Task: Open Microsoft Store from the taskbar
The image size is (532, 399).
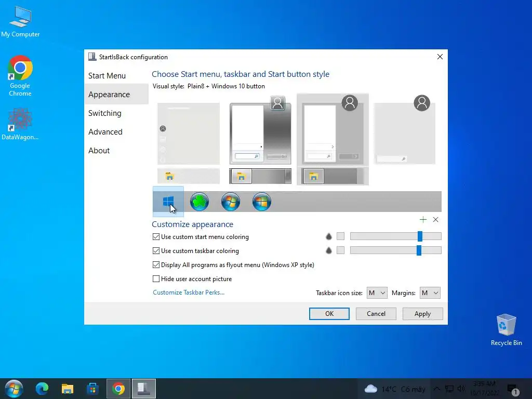Action: pyautogui.click(x=92, y=389)
